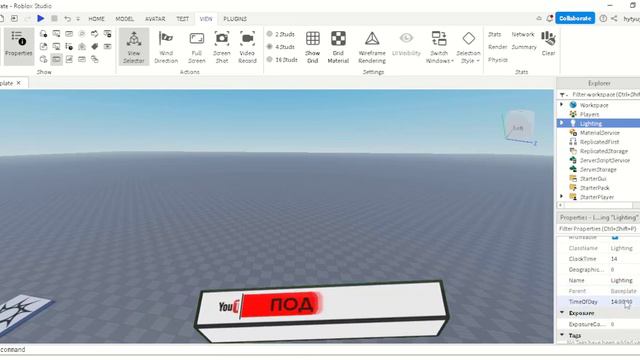Viewport: 640px width, 360px height.
Task: Click the TimeOfDay value 14:00:00
Action: click(621, 302)
